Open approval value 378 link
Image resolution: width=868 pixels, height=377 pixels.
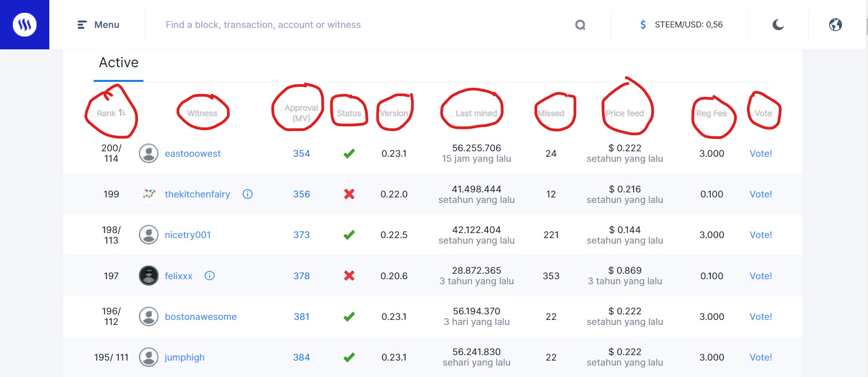coord(302,276)
